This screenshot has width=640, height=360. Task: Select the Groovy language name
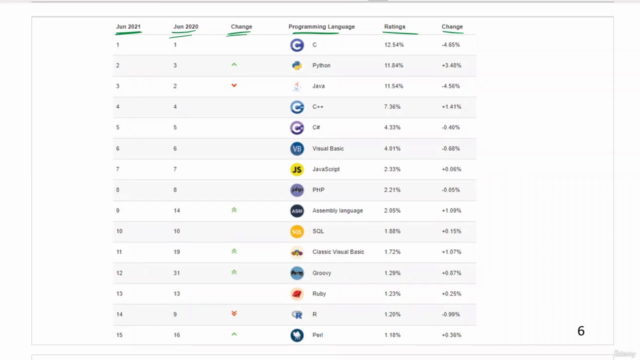(322, 273)
